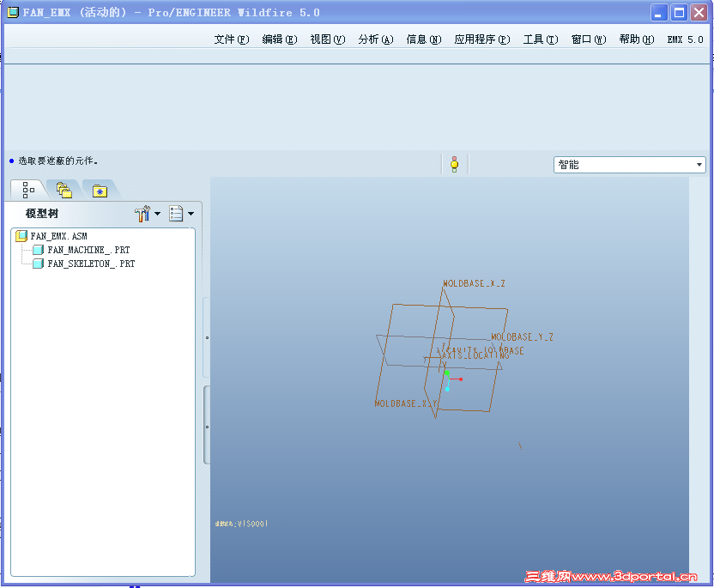Open the 帮助(H) menu
Image resolution: width=714 pixels, height=588 pixels.
tap(637, 39)
